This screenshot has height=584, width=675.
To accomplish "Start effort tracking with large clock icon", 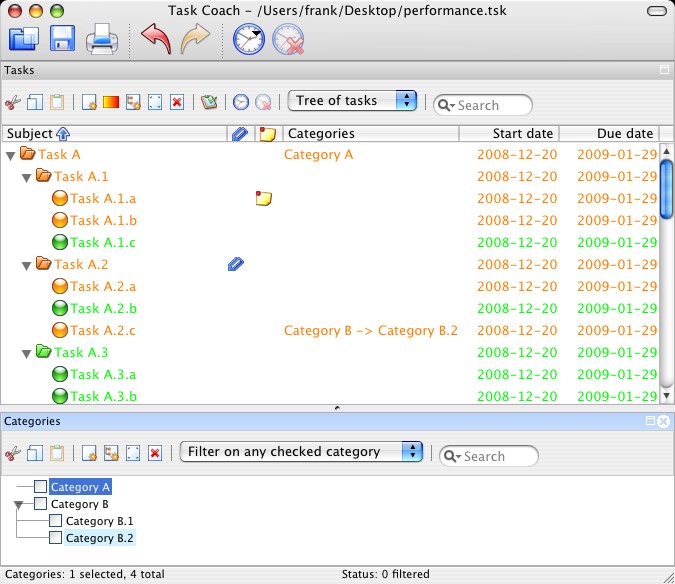I will [x=248, y=40].
